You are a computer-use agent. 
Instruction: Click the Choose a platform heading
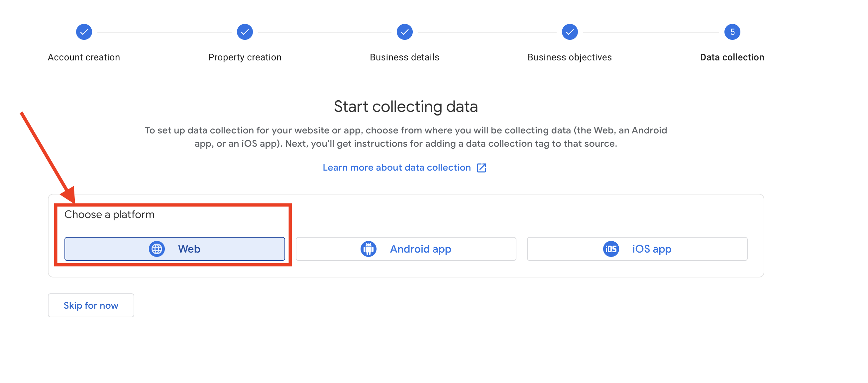(109, 214)
